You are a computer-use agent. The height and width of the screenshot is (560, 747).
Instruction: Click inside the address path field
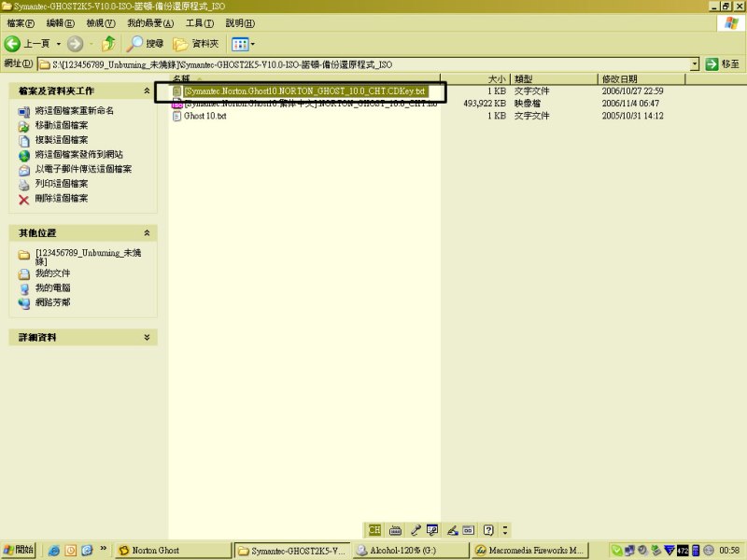point(364,64)
